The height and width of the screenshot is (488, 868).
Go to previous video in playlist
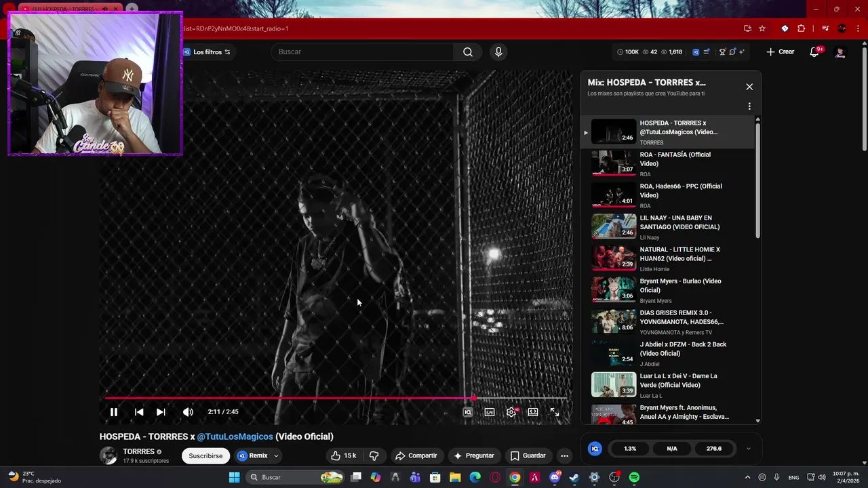[139, 412]
